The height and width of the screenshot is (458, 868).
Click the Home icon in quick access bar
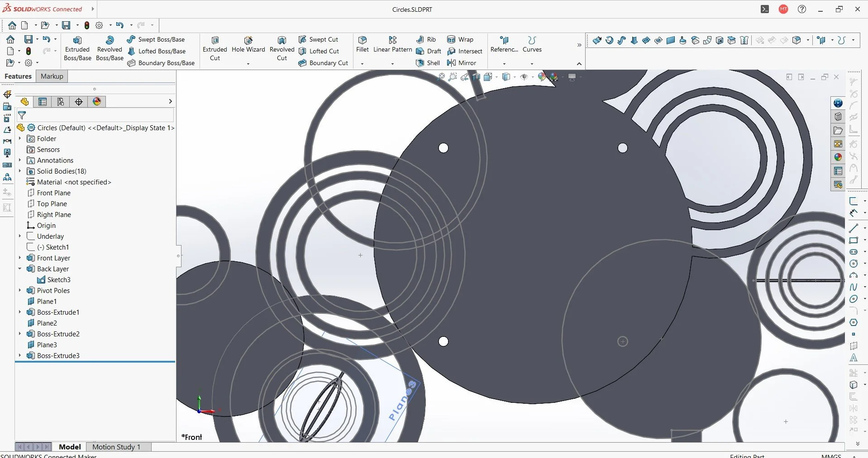12,25
